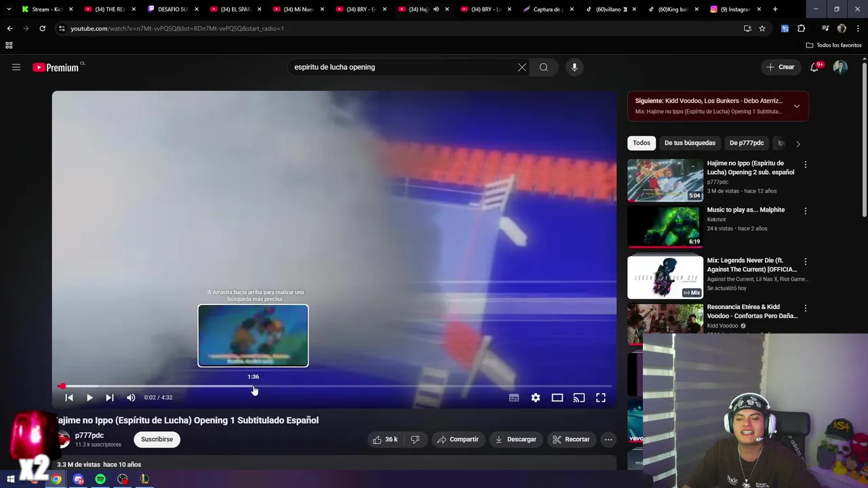
Task: Open the notifications bell
Action: click(815, 67)
